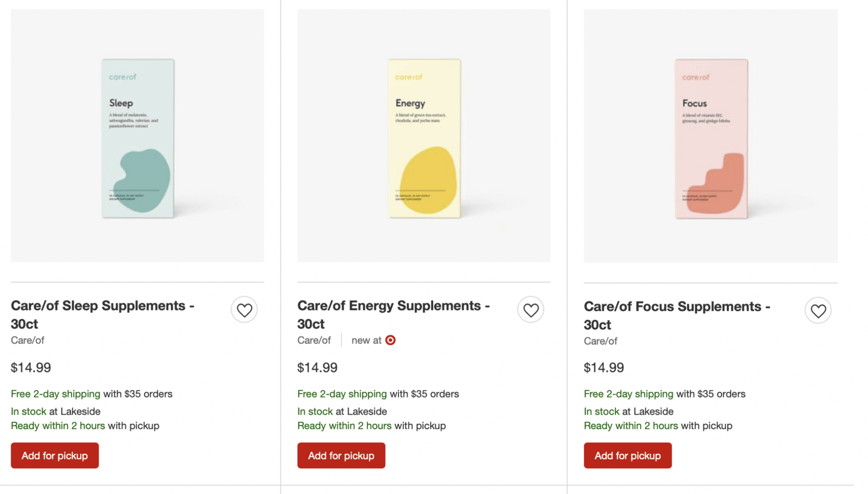Add Care/of Focus Supplements for pickup
Screen dimensions: 868x494
(627, 455)
